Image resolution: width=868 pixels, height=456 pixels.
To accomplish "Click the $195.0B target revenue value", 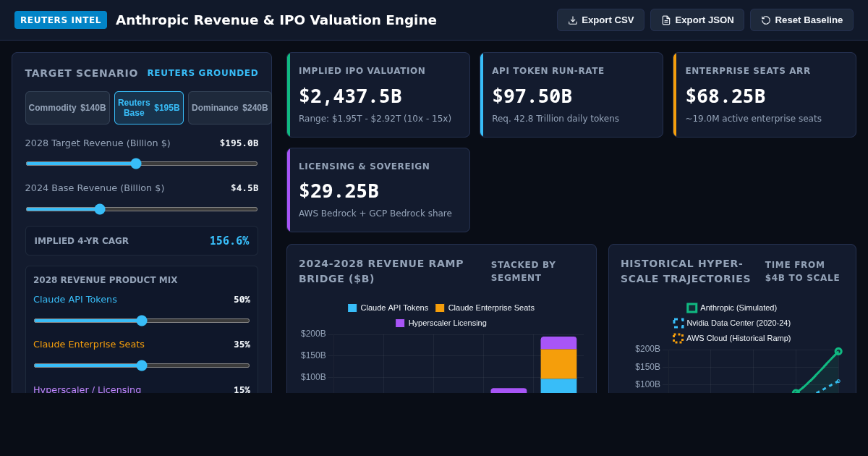I will [x=239, y=143].
